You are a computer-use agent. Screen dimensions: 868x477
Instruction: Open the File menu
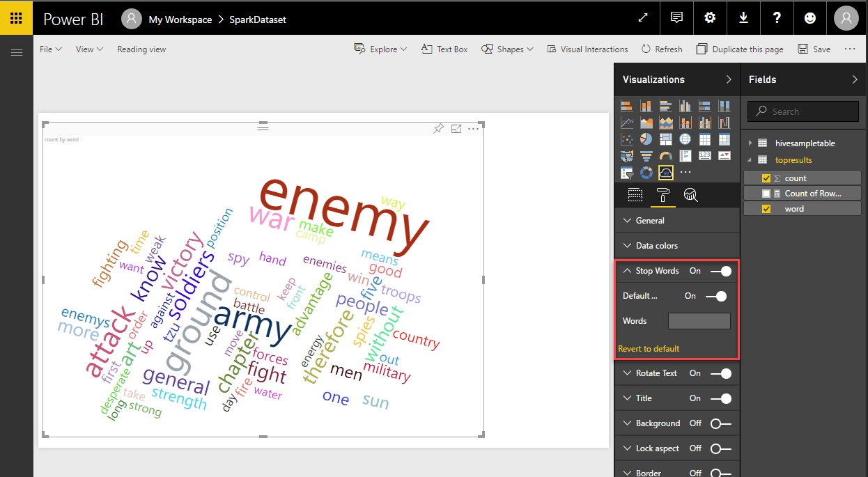[x=50, y=49]
